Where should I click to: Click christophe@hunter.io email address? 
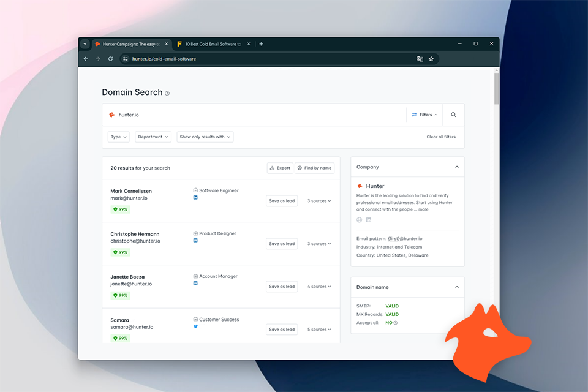[135, 241]
